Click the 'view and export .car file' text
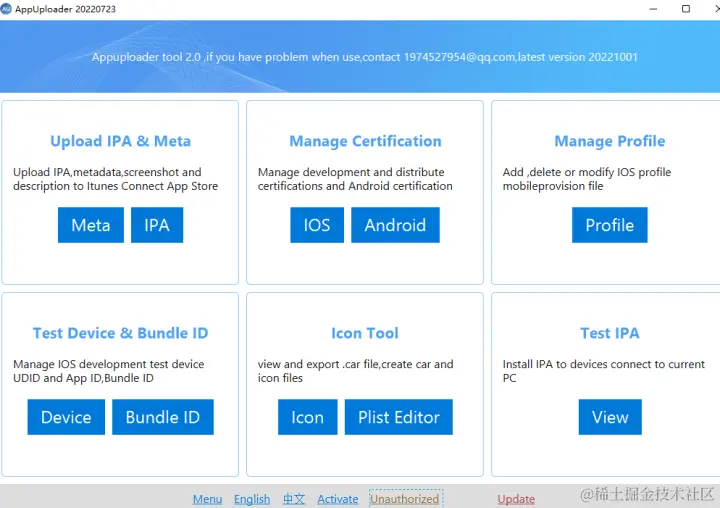This screenshot has height=508, width=720. tap(355, 371)
